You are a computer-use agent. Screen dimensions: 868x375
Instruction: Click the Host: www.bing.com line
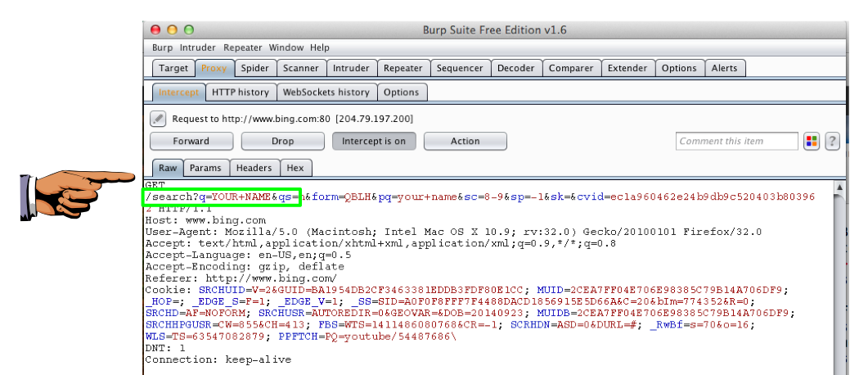(x=205, y=220)
